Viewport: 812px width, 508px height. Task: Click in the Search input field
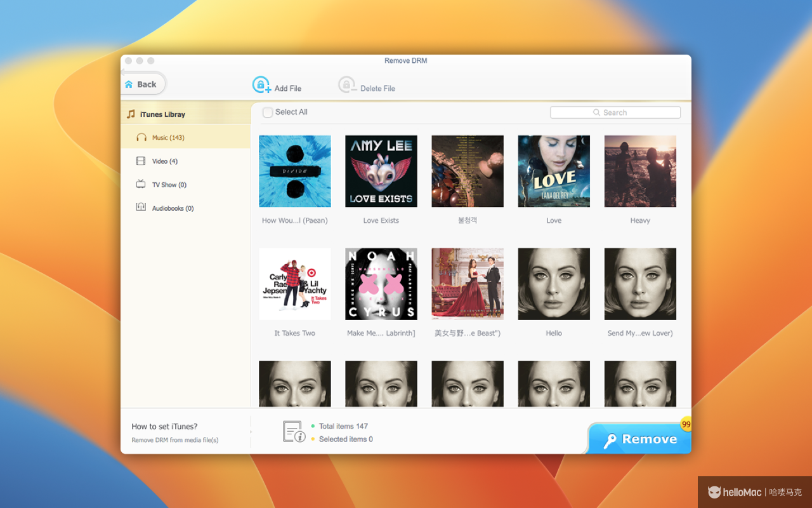point(615,112)
